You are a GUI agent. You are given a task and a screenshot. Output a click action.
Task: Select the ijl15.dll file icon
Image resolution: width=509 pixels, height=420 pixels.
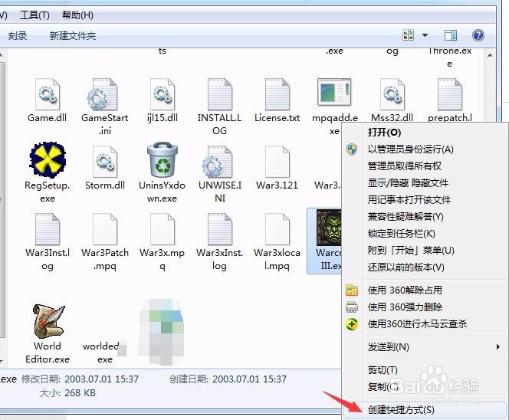point(163,94)
